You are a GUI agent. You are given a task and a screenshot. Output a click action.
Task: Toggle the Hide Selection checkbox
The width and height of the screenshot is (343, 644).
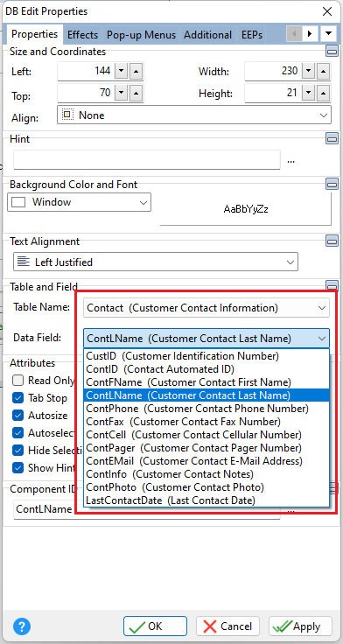tap(18, 450)
